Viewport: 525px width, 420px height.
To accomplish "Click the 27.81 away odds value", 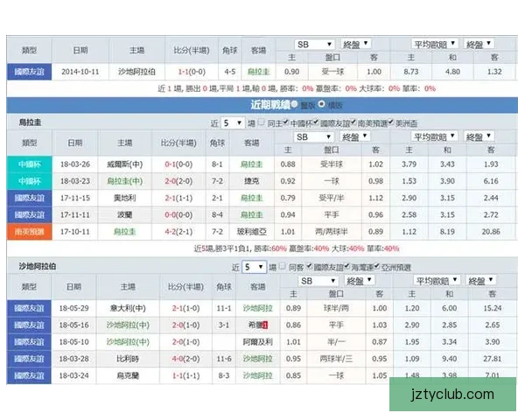I will click(x=492, y=359).
